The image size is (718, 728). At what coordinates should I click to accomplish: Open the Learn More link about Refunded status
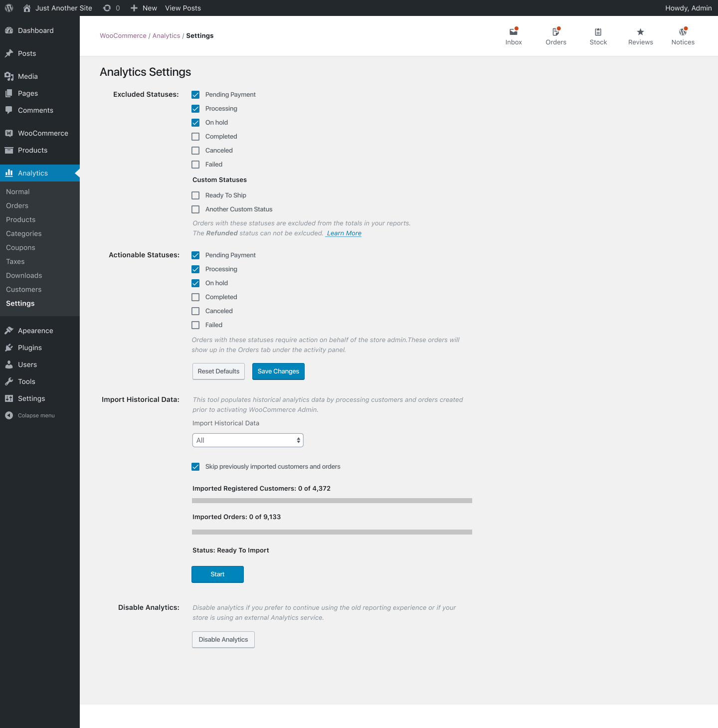343,233
